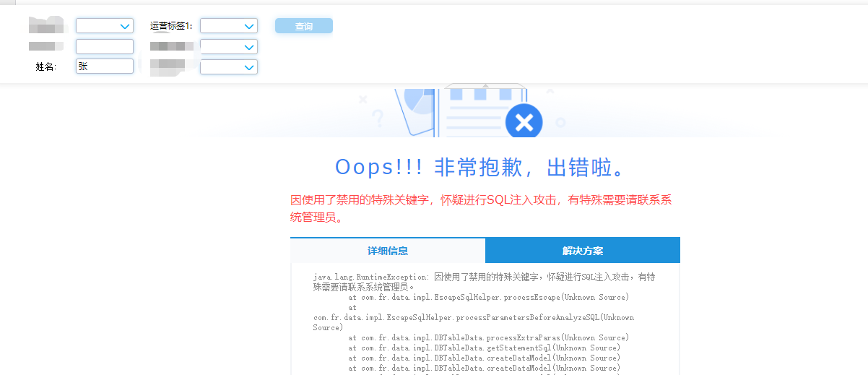Click the java.lang.RuntimeException line
Image resolution: width=868 pixels, height=375 pixels.
tap(484, 282)
